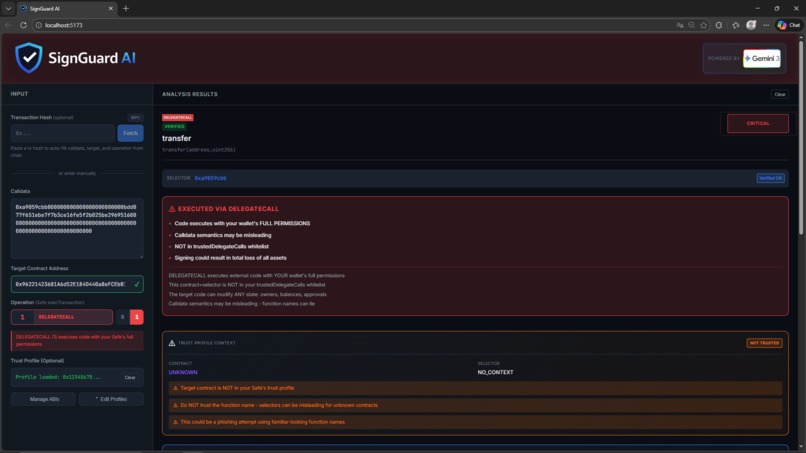806x453 pixels.
Task: Click the Manage ABIs button
Action: (x=44, y=399)
